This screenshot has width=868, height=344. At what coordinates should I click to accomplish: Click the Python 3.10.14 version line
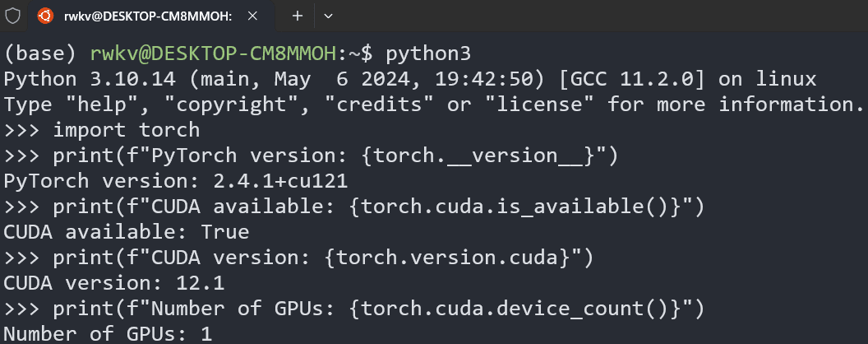click(409, 80)
